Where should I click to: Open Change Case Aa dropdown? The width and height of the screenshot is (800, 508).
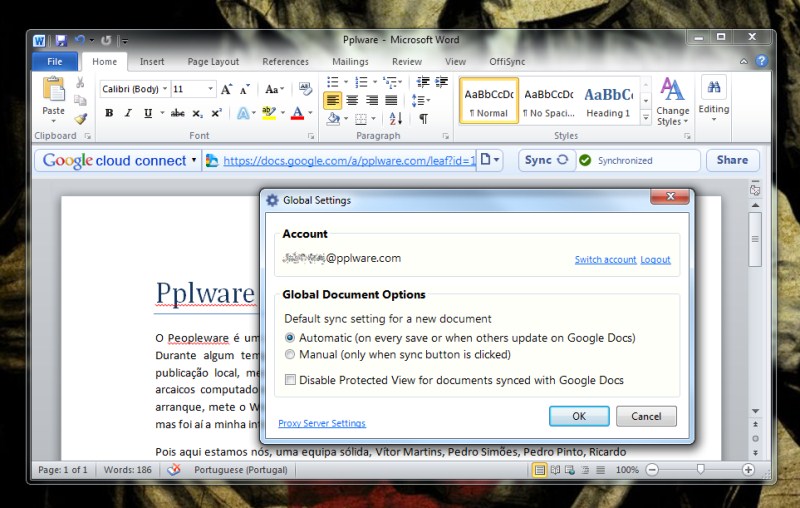point(274,89)
